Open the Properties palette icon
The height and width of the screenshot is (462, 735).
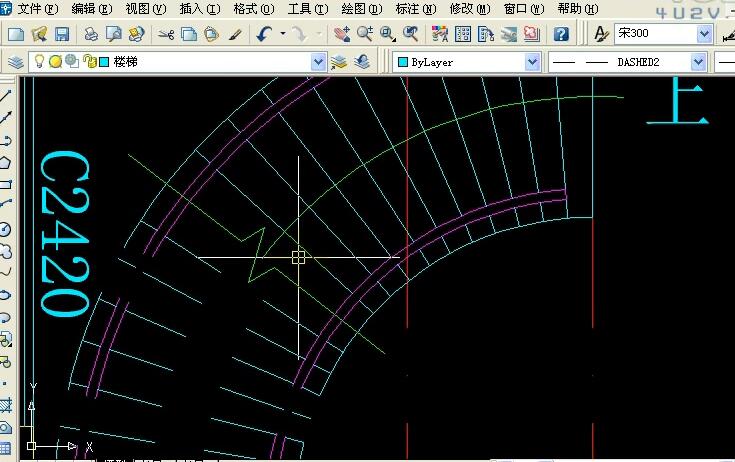click(440, 34)
